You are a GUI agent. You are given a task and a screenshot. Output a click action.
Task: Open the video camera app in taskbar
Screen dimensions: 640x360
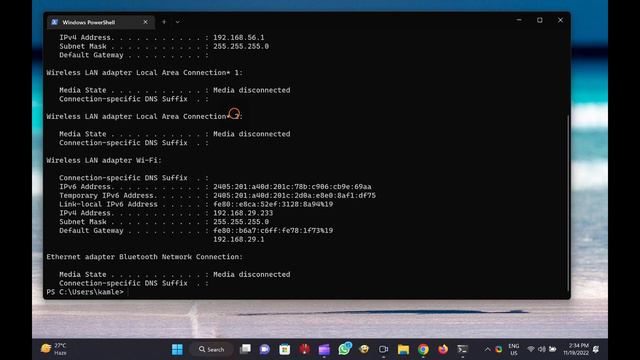pos(383,349)
